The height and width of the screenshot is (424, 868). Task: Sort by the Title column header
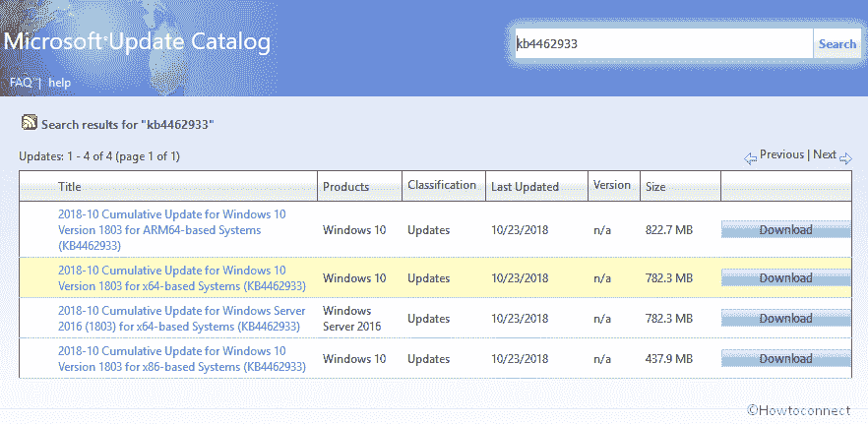tap(70, 187)
